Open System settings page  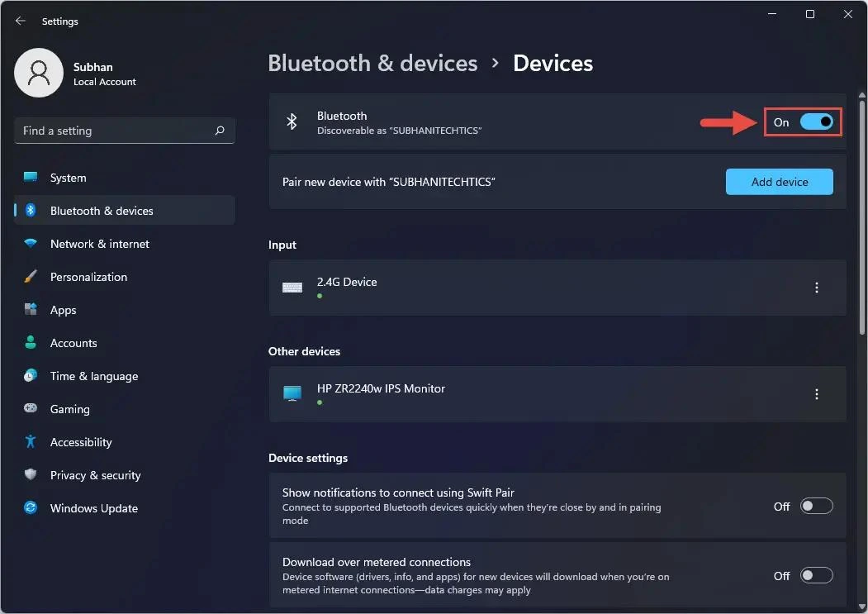(125, 178)
